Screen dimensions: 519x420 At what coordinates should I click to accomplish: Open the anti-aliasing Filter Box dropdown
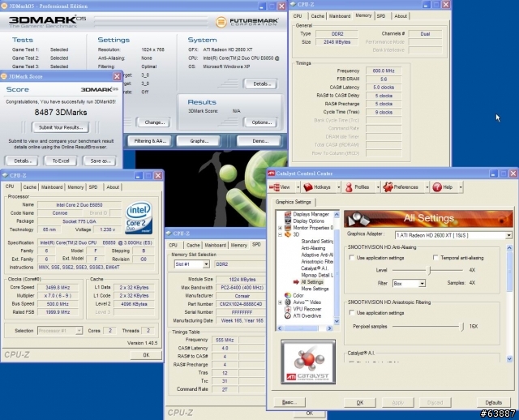[x=422, y=284]
